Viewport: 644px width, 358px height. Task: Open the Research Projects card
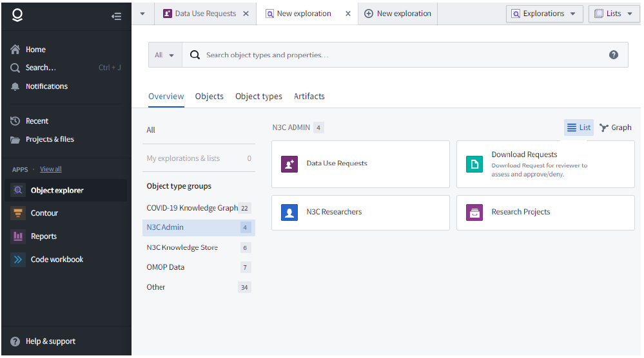[545, 212]
